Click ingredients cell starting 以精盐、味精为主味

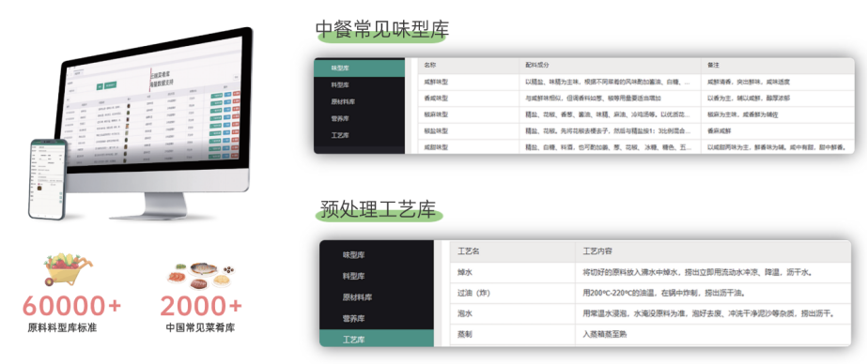[610, 82]
